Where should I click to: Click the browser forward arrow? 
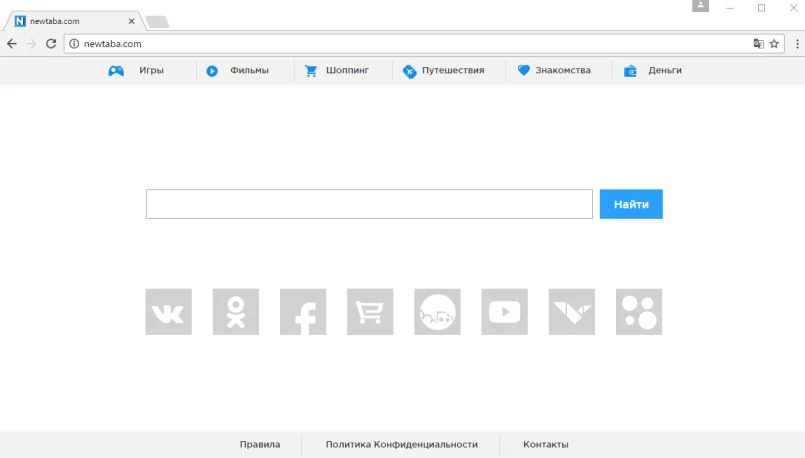click(x=31, y=44)
